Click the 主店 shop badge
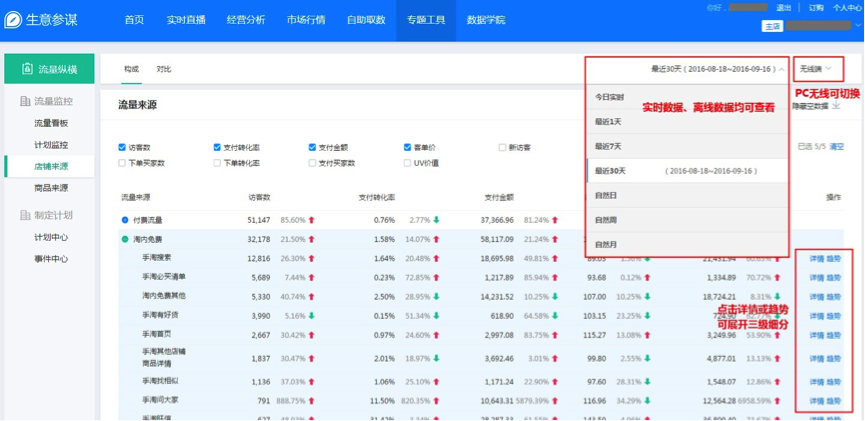 [772, 26]
